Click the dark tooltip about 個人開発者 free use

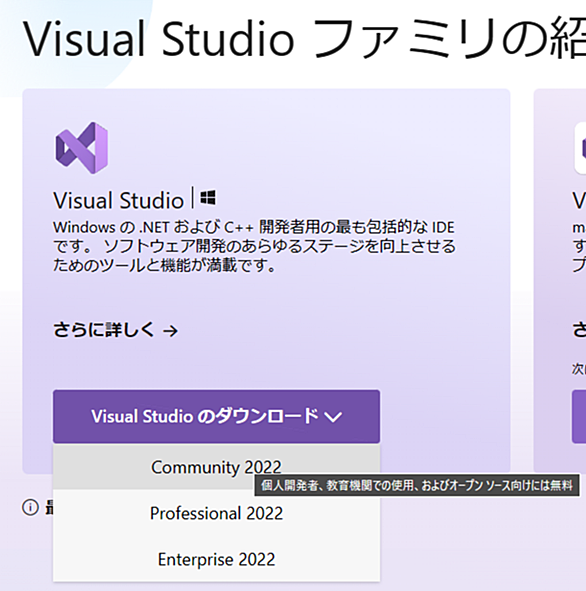click(x=417, y=485)
